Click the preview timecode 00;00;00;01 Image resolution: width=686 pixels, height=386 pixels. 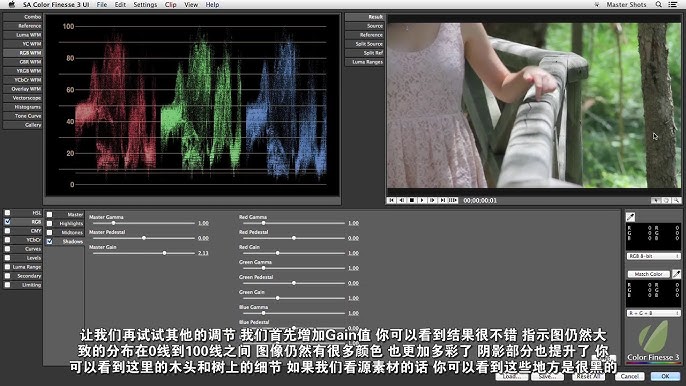(x=480, y=200)
